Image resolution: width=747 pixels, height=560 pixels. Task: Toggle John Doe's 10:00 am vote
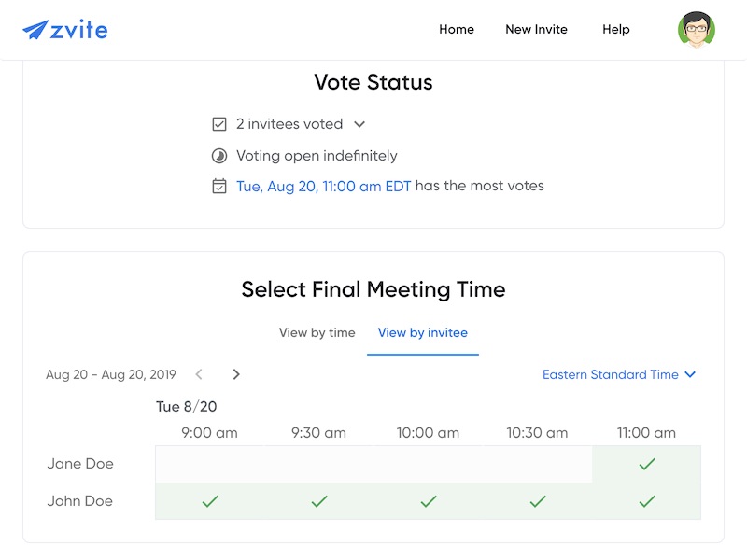coord(428,501)
